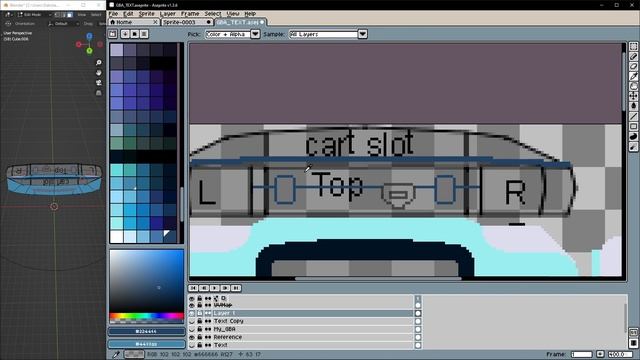Go to first frame in timeline
The image size is (640, 360).
(x=193, y=288)
